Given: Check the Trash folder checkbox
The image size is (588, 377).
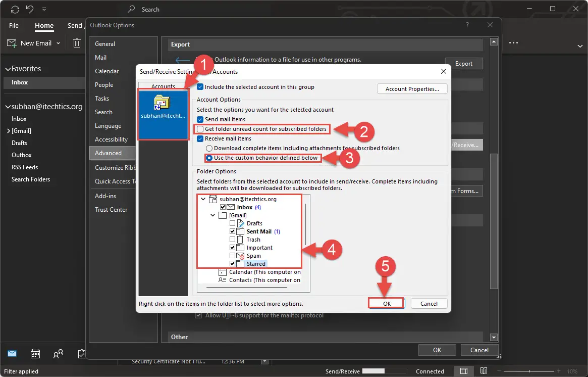Looking at the screenshot, I should tap(233, 240).
